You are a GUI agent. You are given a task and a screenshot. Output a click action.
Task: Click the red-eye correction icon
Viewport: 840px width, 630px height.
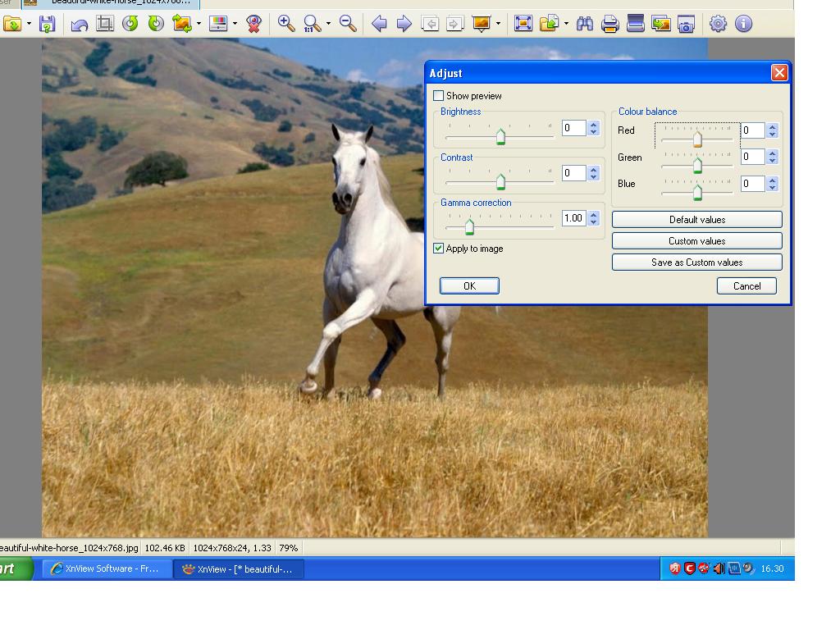click(254, 24)
